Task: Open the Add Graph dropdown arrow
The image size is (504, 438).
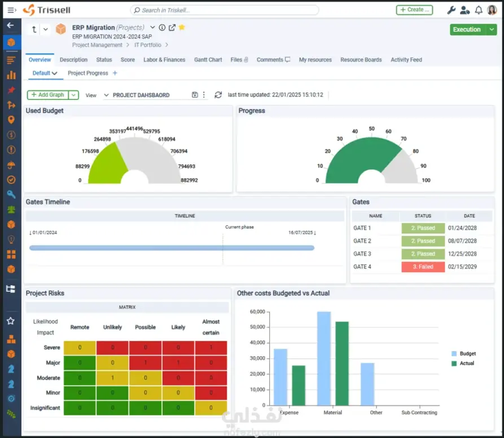Action: (73, 95)
